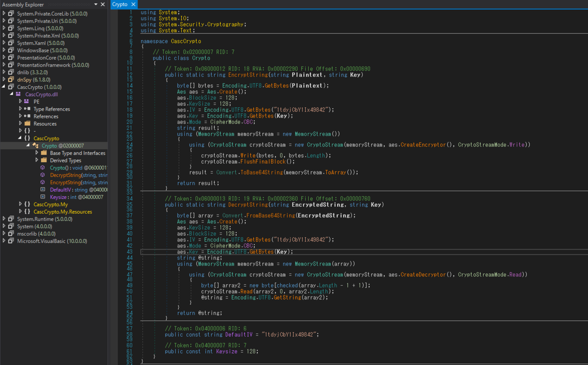Click the dnSpy assembly icon
Image resolution: width=588 pixels, height=365 pixels.
tap(11, 79)
